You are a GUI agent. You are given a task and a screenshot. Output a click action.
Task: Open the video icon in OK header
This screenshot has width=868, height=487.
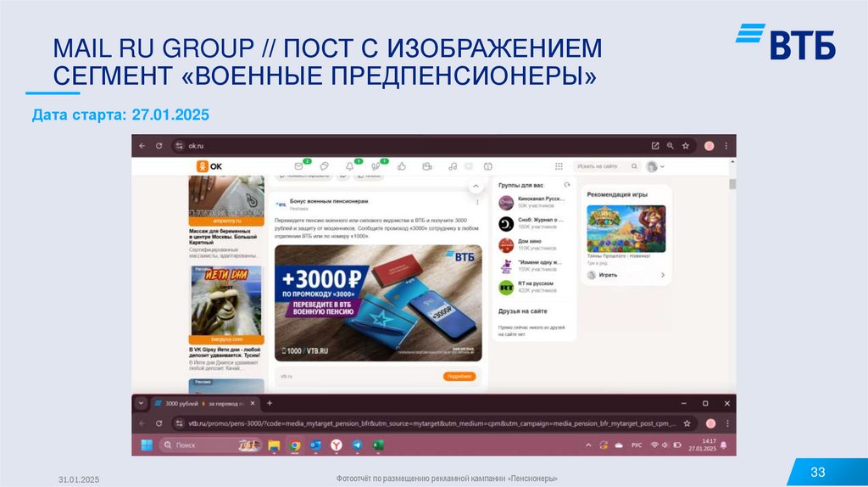pos(427,166)
